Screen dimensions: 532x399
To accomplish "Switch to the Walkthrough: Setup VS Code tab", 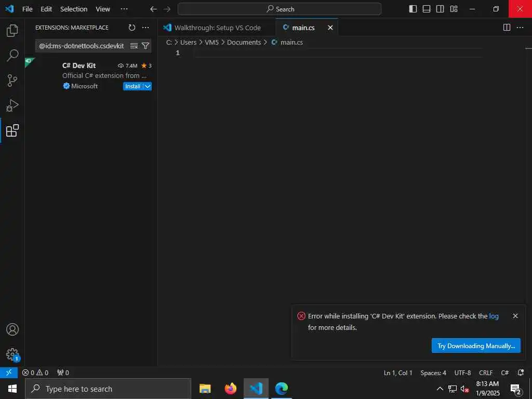I will click(217, 28).
